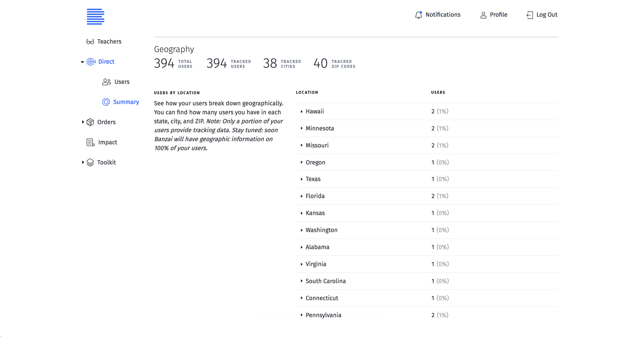Viewport: 644px width, 337px height.
Task: Go to the Users submenu item
Action: 122,82
